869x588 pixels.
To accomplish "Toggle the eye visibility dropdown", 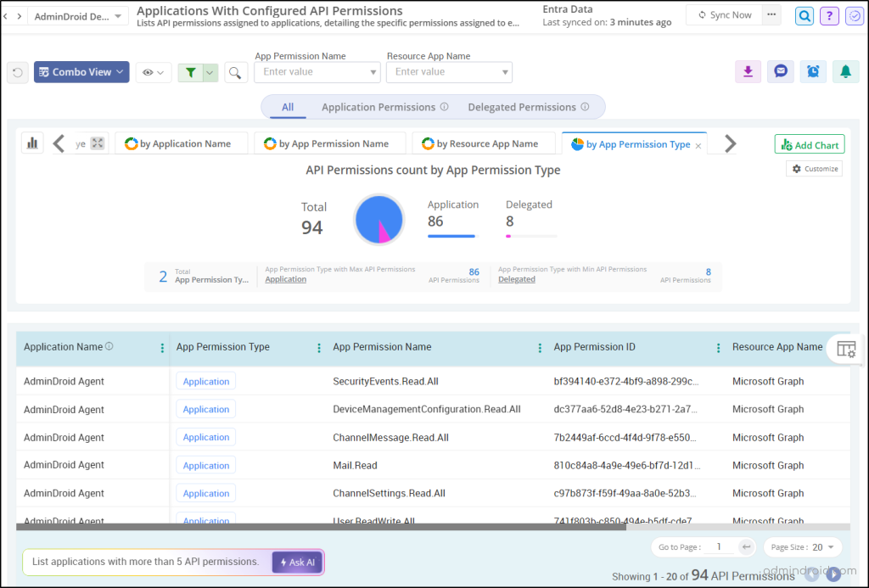I will (x=154, y=73).
